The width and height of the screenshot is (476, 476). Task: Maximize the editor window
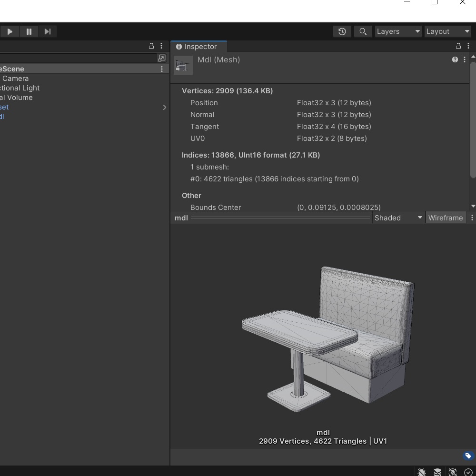[x=435, y=2]
